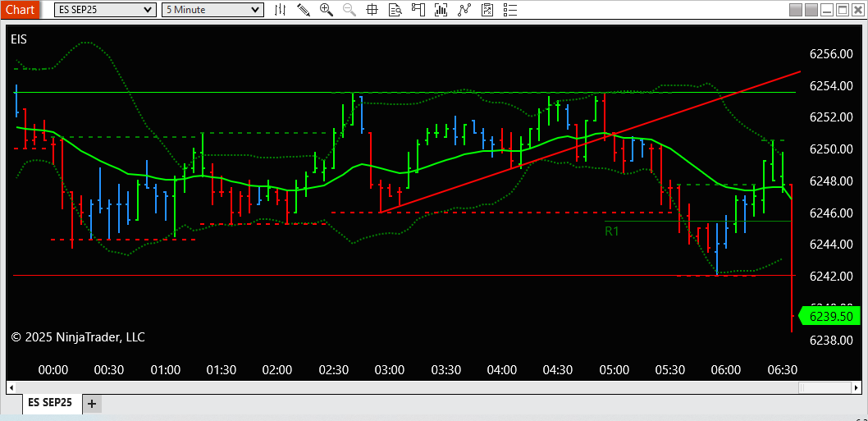
Task: Open the bar type selector icon
Action: point(281,9)
